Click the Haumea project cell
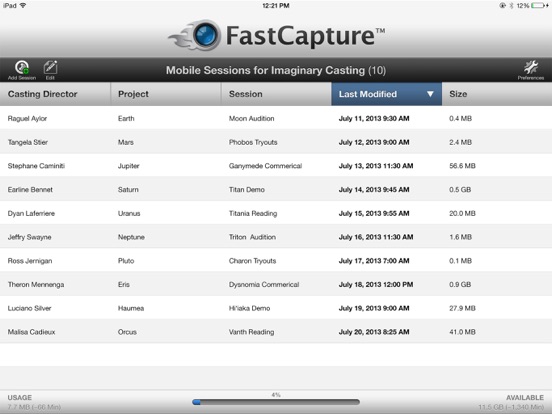 [131, 308]
